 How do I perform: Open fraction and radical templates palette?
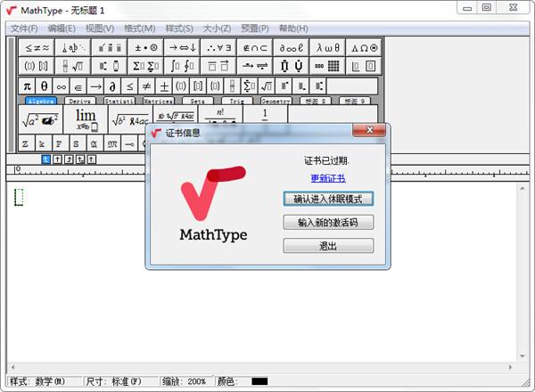click(73, 66)
